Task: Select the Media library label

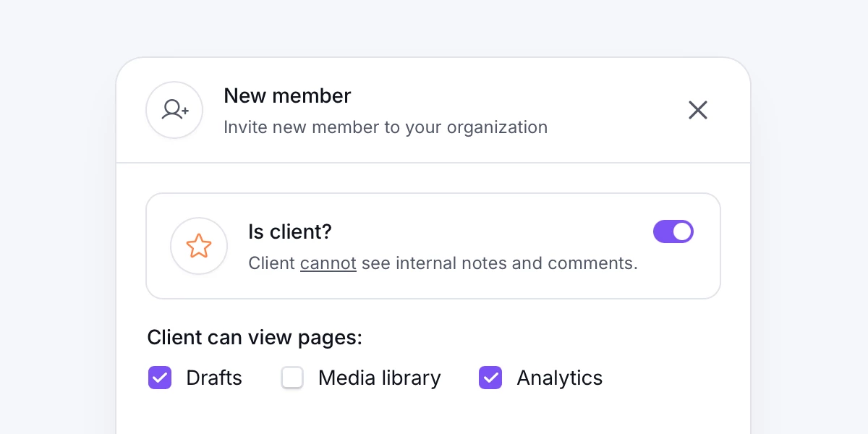Action: [x=378, y=377]
